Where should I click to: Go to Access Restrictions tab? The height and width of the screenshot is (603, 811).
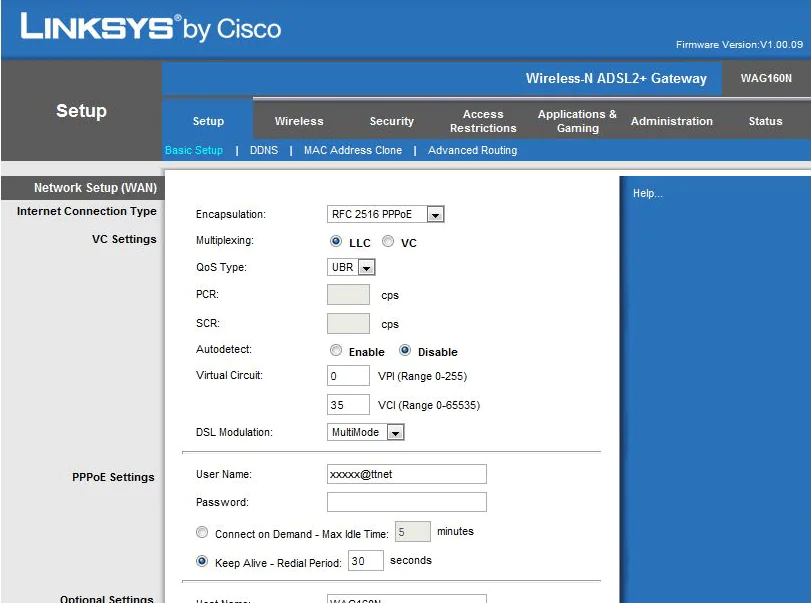483,121
